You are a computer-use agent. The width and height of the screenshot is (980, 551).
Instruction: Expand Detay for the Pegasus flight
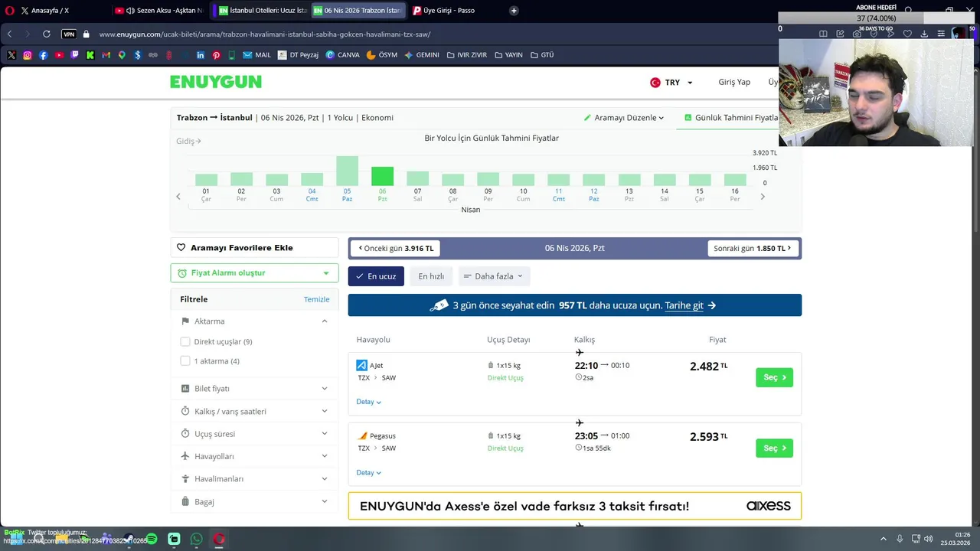click(x=368, y=473)
